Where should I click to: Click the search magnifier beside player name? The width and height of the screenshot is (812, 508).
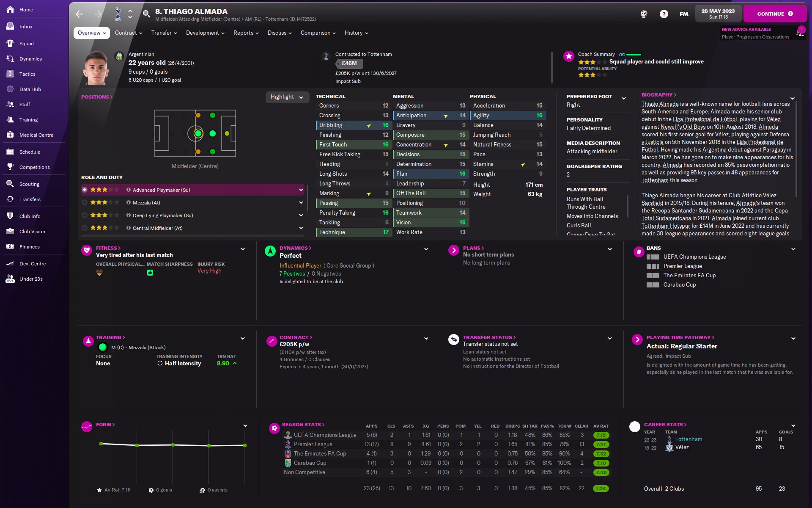[x=146, y=14]
